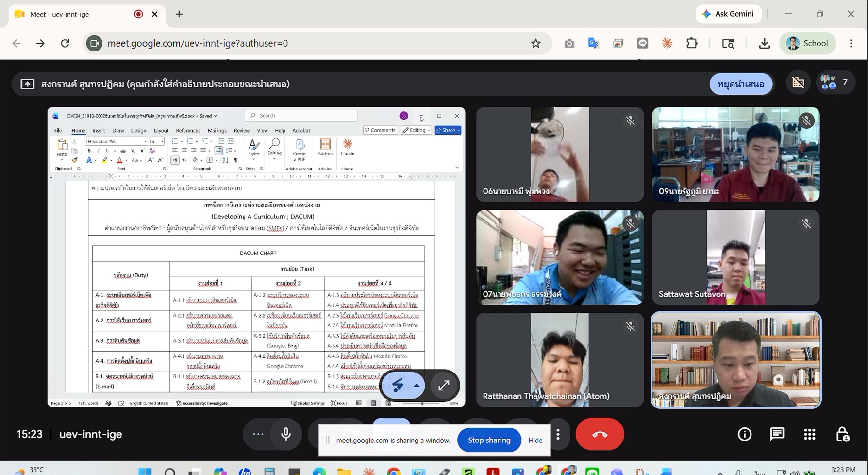868x475 pixels.
Task: Click the Claude extension icon in Chrome toolbar
Action: (667, 43)
